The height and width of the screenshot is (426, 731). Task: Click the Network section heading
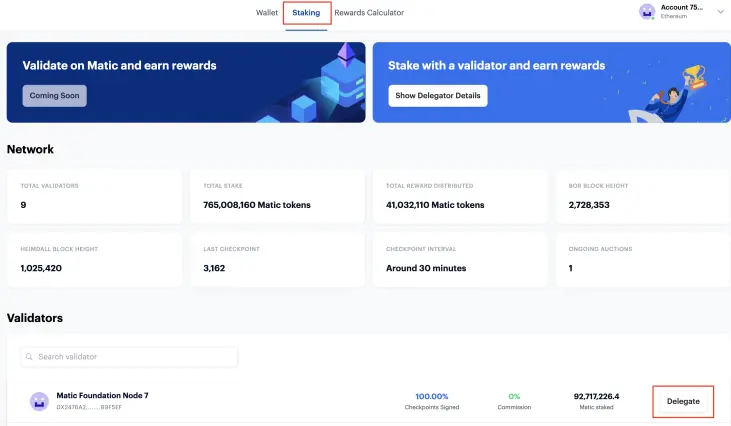30,149
